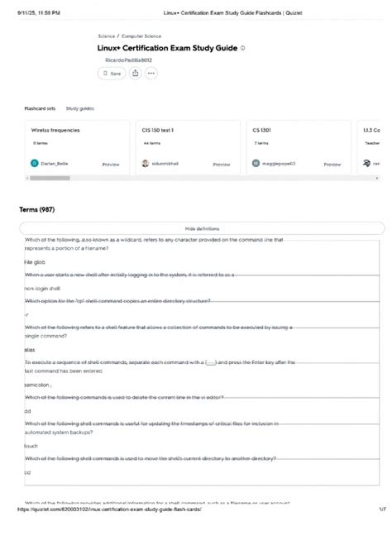Open RicardoPadilla8012's profile link
This screenshot has width=392, height=555.
(129, 60)
